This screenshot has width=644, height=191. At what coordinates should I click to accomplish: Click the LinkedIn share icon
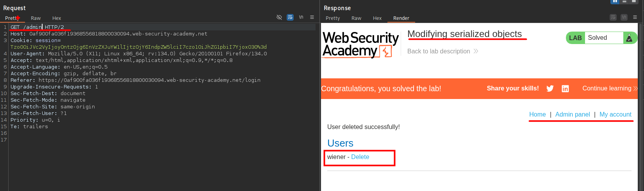point(565,88)
